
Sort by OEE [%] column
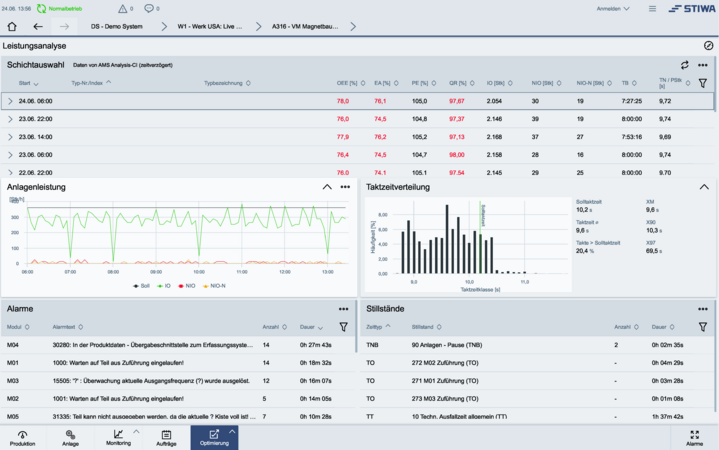coord(351,83)
